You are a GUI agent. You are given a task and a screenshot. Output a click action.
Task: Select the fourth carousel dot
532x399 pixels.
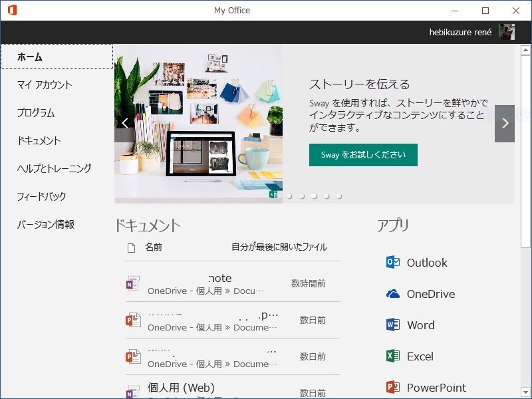pos(327,196)
